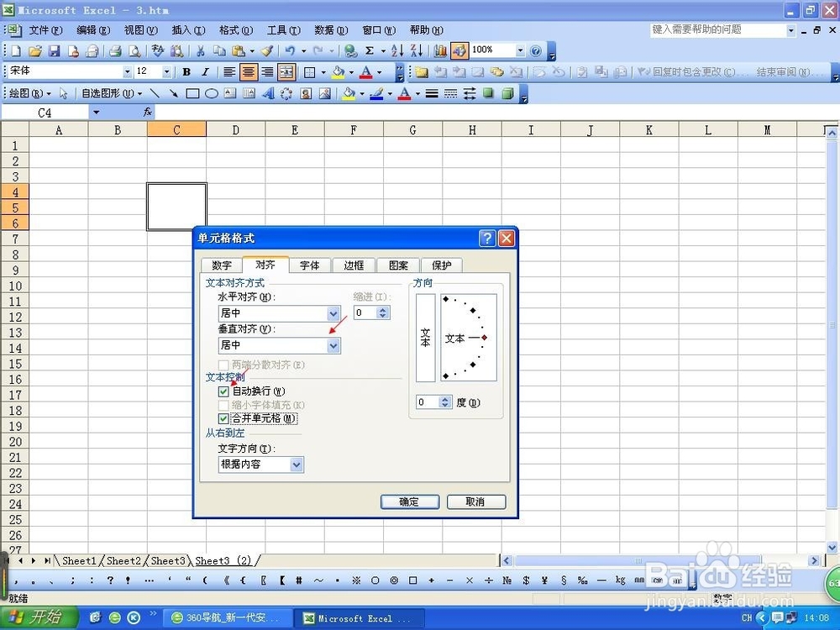The width and height of the screenshot is (840, 630).
Task: Open the font size dropdown
Action: pyautogui.click(x=166, y=71)
